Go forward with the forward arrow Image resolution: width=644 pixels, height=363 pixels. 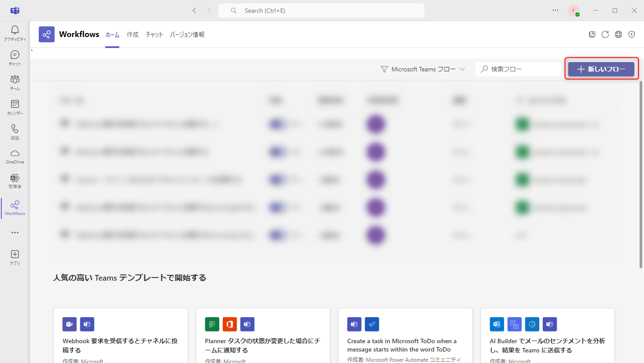pyautogui.click(x=209, y=11)
